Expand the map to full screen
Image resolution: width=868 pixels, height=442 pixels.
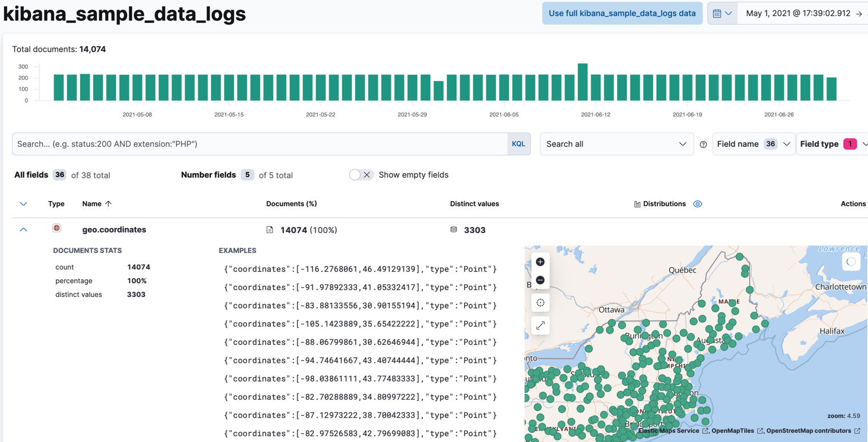click(540, 326)
